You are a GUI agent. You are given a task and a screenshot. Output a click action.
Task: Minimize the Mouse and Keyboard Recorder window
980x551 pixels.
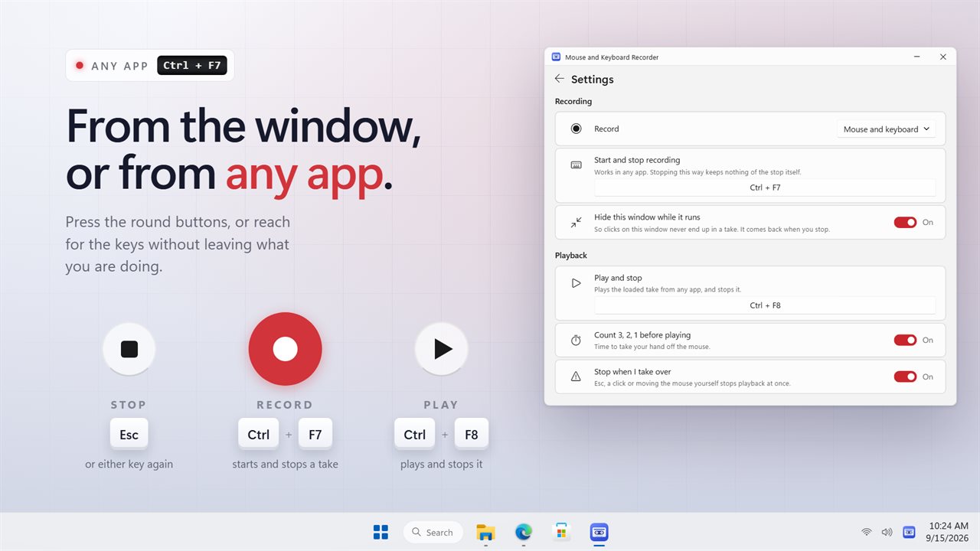coord(917,57)
